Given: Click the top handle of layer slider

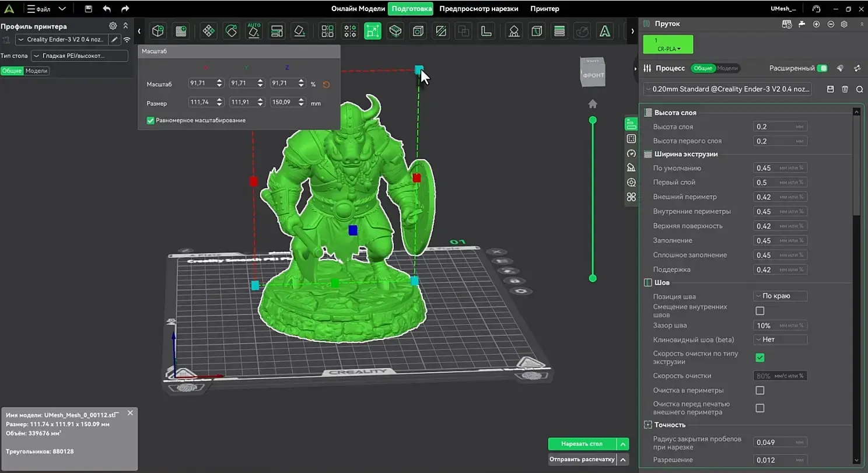Looking at the screenshot, I should click(x=593, y=120).
